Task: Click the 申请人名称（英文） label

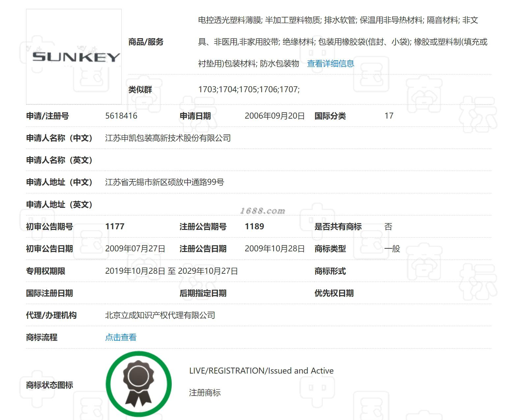Action: click(x=59, y=160)
